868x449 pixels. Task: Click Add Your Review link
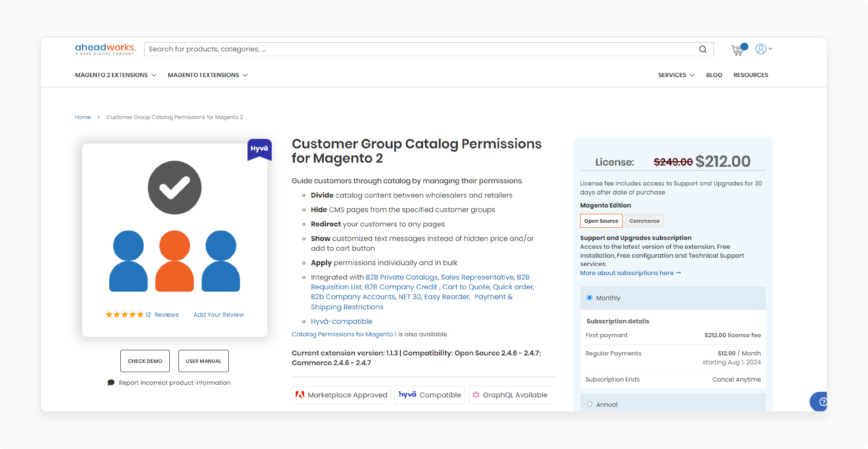click(218, 314)
